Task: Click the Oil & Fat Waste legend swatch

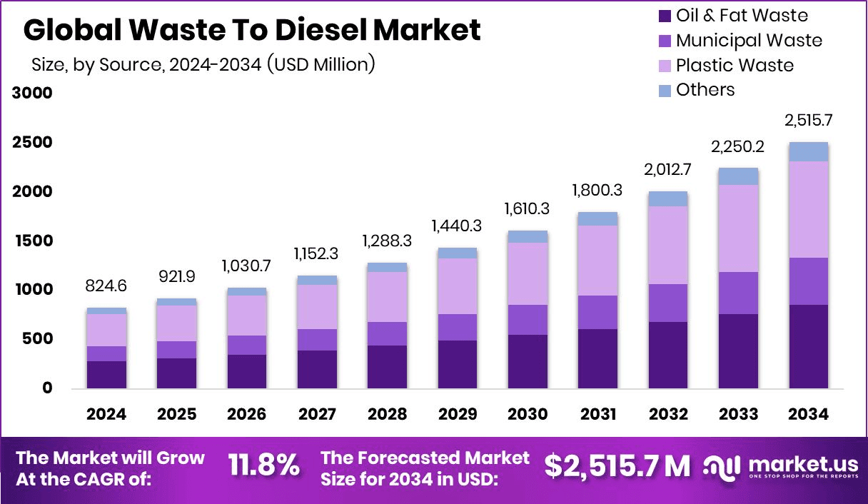Action: click(x=665, y=15)
